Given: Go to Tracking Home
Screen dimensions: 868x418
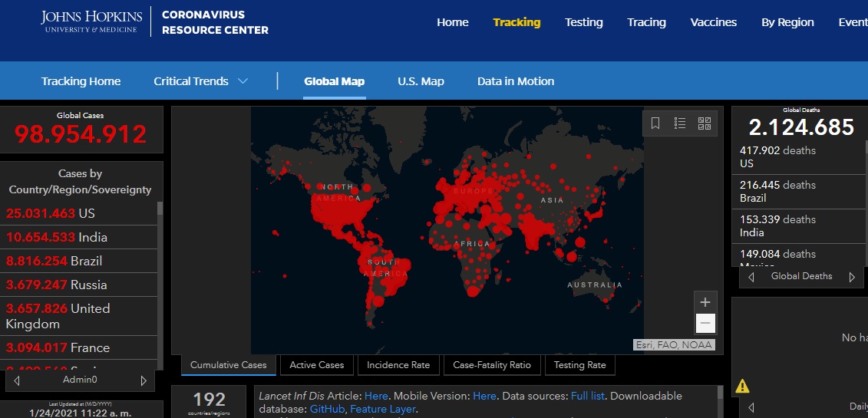Looking at the screenshot, I should (x=81, y=81).
